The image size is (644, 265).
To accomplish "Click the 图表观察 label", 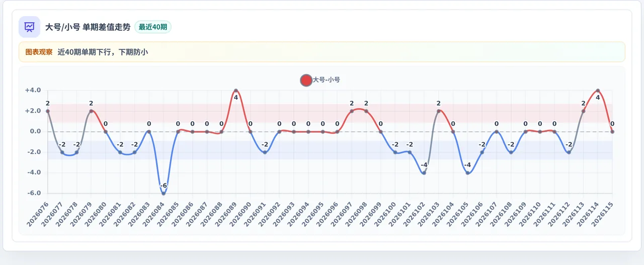I will coord(39,52).
